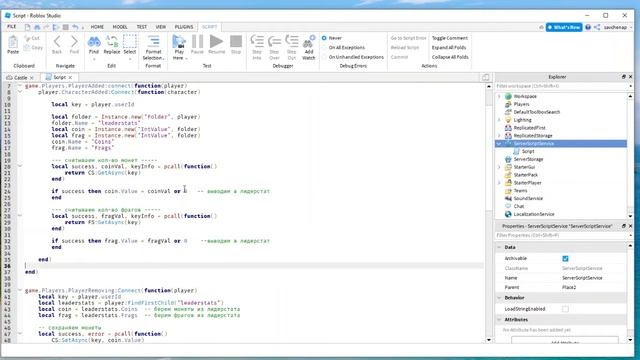Click the Resume button
This screenshot has width=640, height=360.
(216, 44)
